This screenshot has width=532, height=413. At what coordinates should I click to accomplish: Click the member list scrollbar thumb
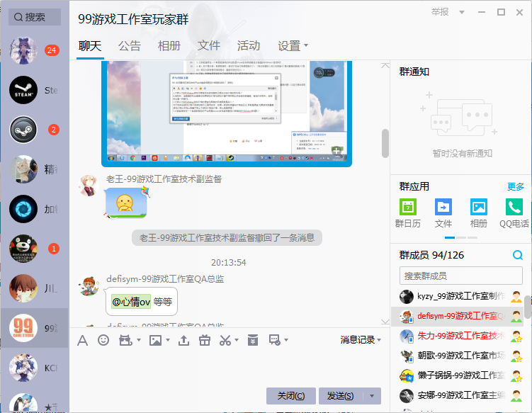tap(528, 307)
